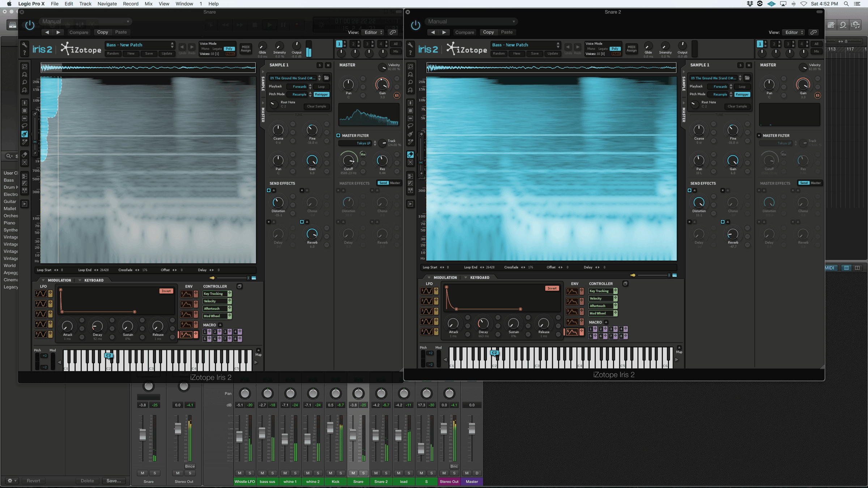Click the waveform overview in Snare 2 window
This screenshot has height=488, width=868.
[551, 67]
